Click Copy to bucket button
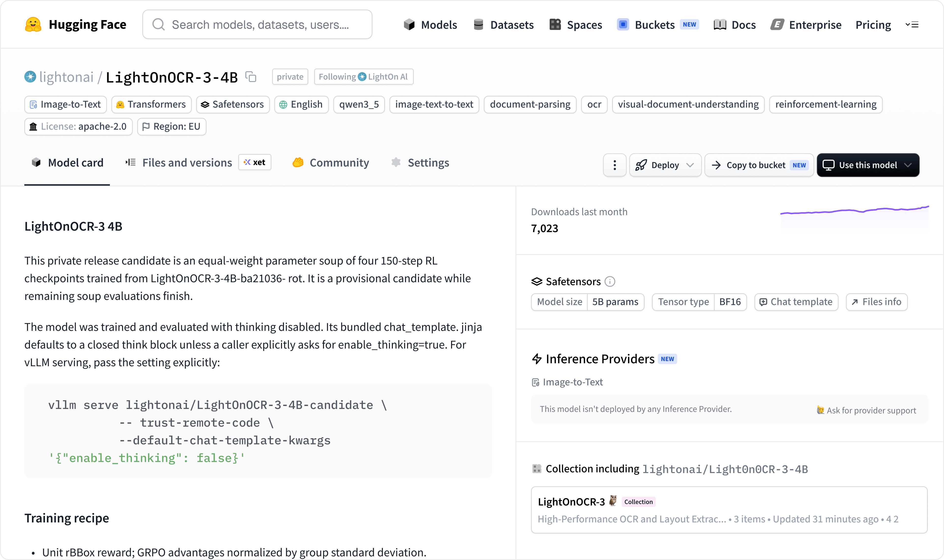 (759, 165)
